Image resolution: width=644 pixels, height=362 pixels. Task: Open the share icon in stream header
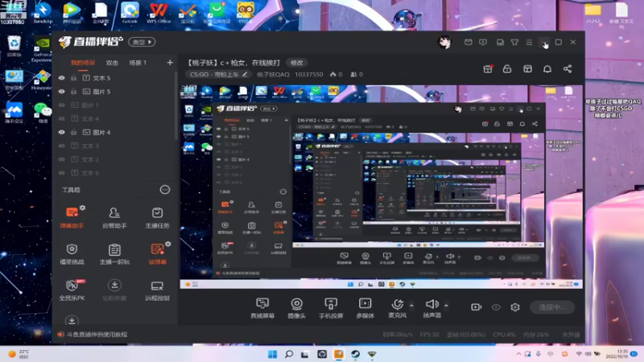(x=568, y=69)
